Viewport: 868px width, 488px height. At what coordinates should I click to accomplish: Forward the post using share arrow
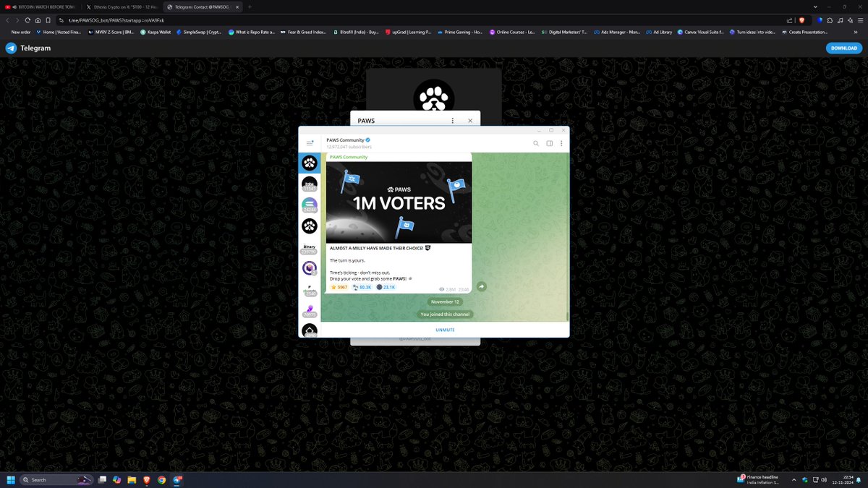(481, 286)
